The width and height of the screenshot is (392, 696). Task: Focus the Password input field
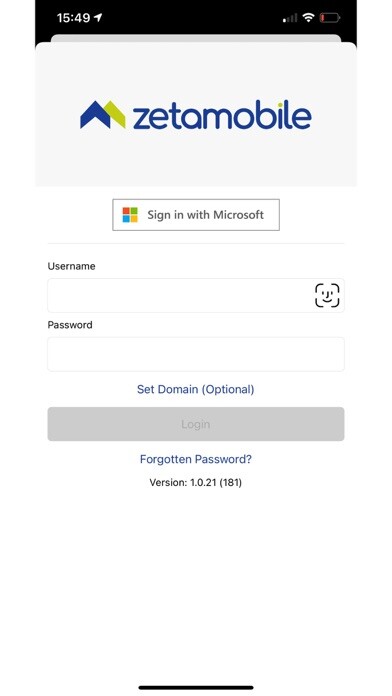tap(196, 354)
